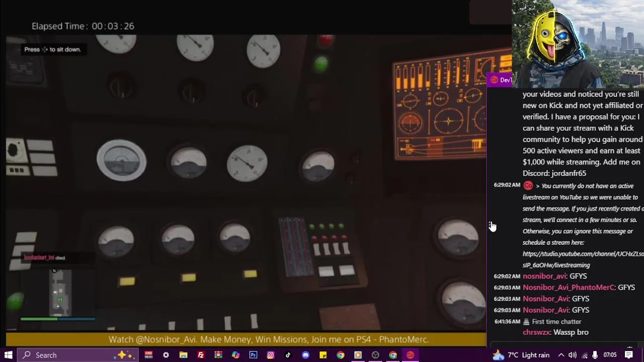
Task: Click the Elapsed Time counter
Action: pyautogui.click(x=83, y=26)
